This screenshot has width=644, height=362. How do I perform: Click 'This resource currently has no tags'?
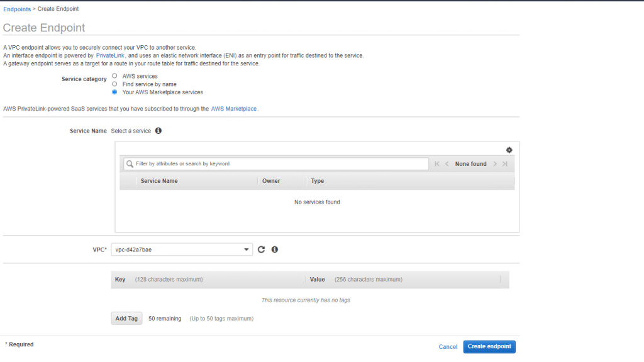pos(306,300)
